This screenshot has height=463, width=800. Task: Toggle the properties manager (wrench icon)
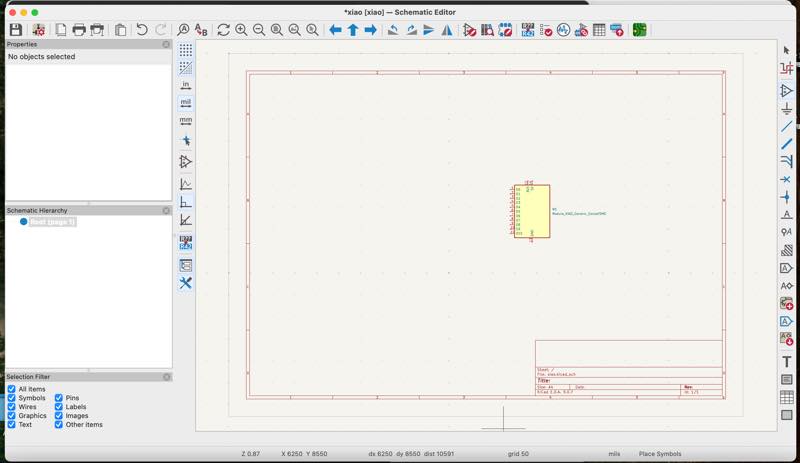[x=186, y=283]
